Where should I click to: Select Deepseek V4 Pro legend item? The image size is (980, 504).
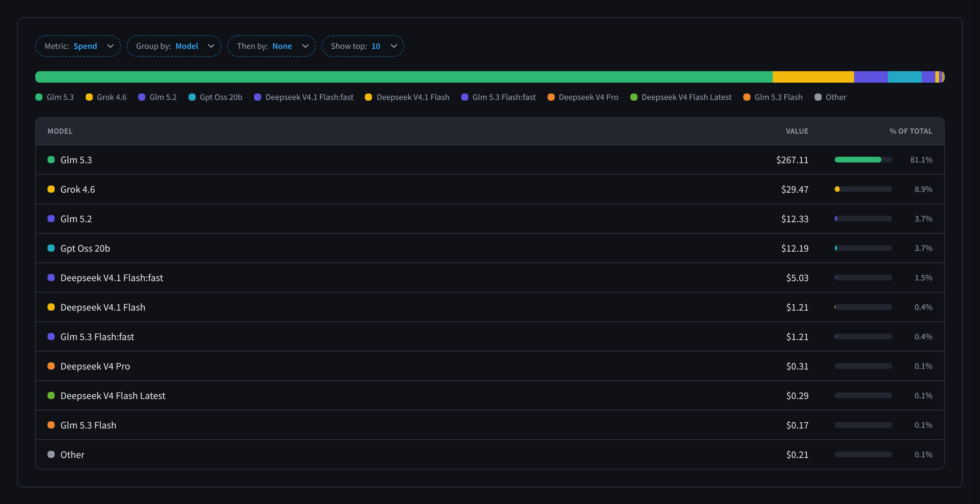[x=583, y=97]
